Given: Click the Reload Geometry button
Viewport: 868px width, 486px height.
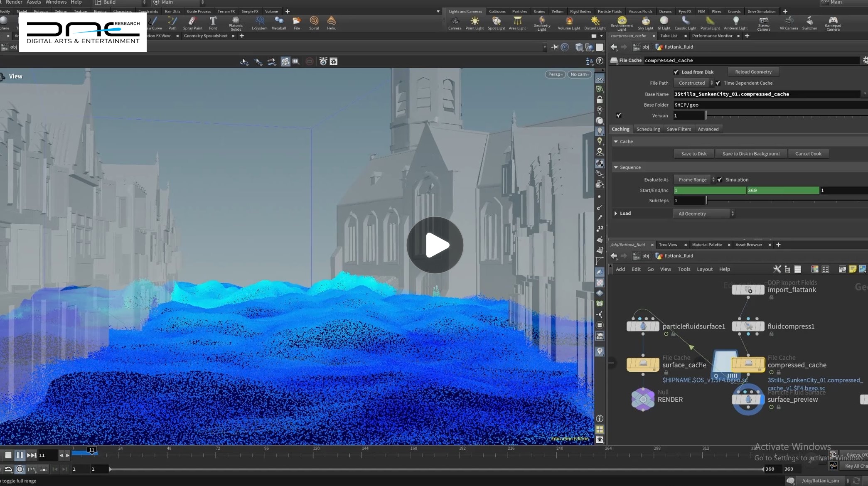Looking at the screenshot, I should point(753,72).
